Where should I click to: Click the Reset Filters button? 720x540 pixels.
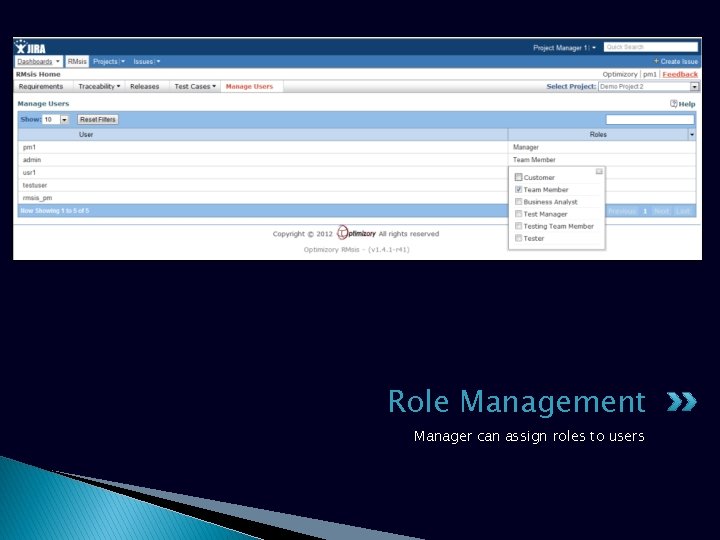pyautogui.click(x=98, y=119)
